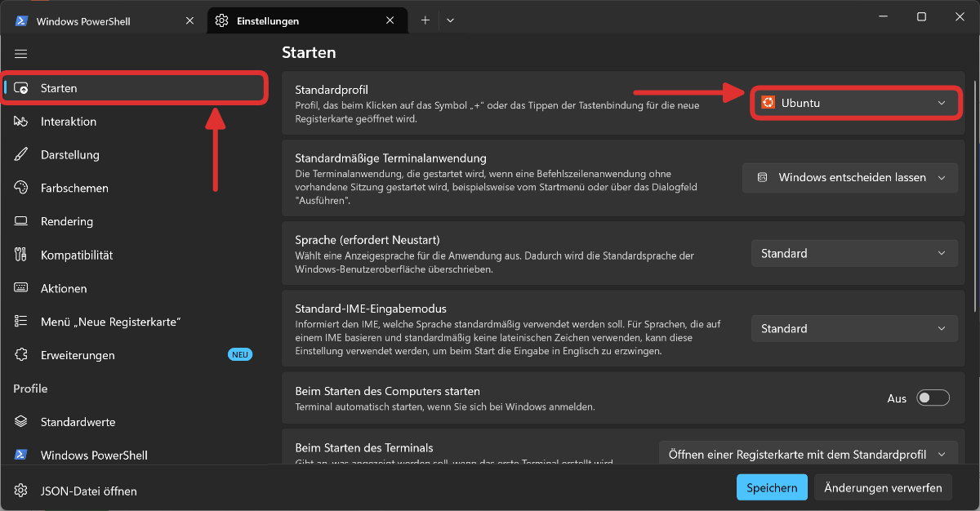The height and width of the screenshot is (511, 980).
Task: Click the PowerShell icon on first tab
Action: (x=22, y=21)
